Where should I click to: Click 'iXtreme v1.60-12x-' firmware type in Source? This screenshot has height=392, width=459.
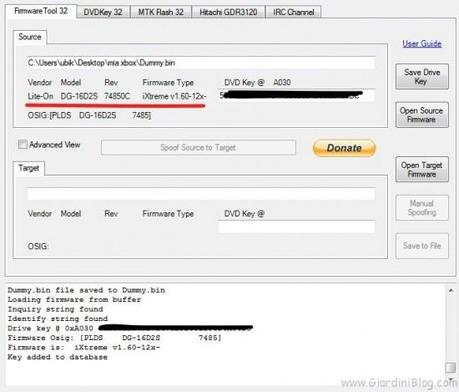point(174,96)
